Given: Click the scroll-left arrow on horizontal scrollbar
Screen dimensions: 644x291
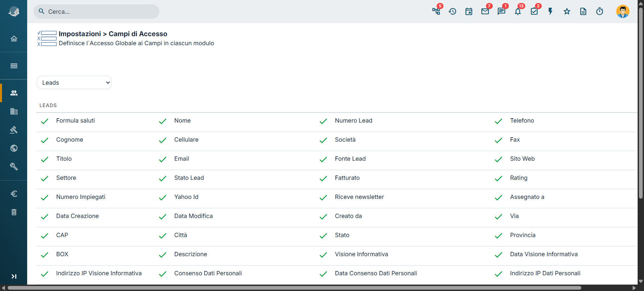Looking at the screenshot, I should point(3,288).
